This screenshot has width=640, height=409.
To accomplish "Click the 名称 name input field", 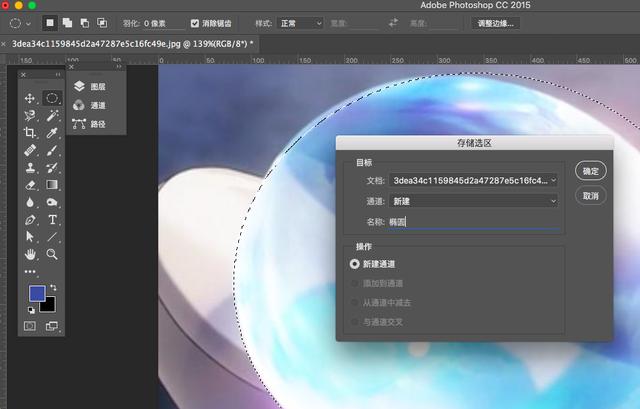I will [x=473, y=222].
